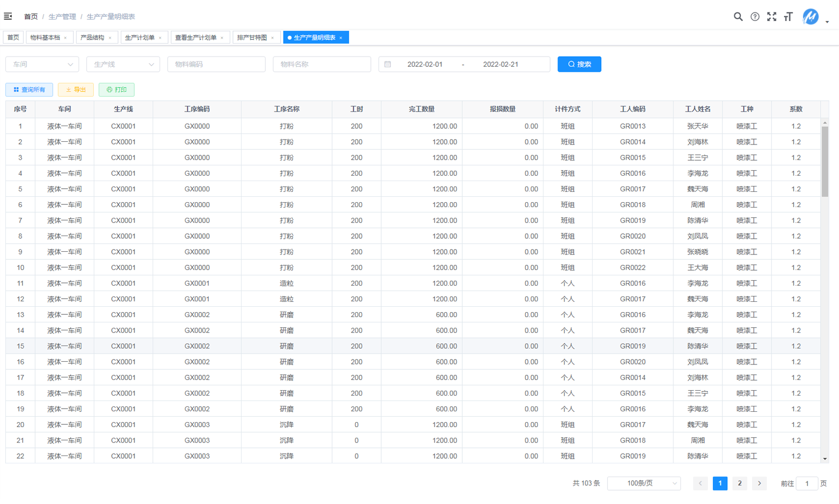Select row 15 sequence number cell
The width and height of the screenshot is (839, 504).
coord(20,346)
